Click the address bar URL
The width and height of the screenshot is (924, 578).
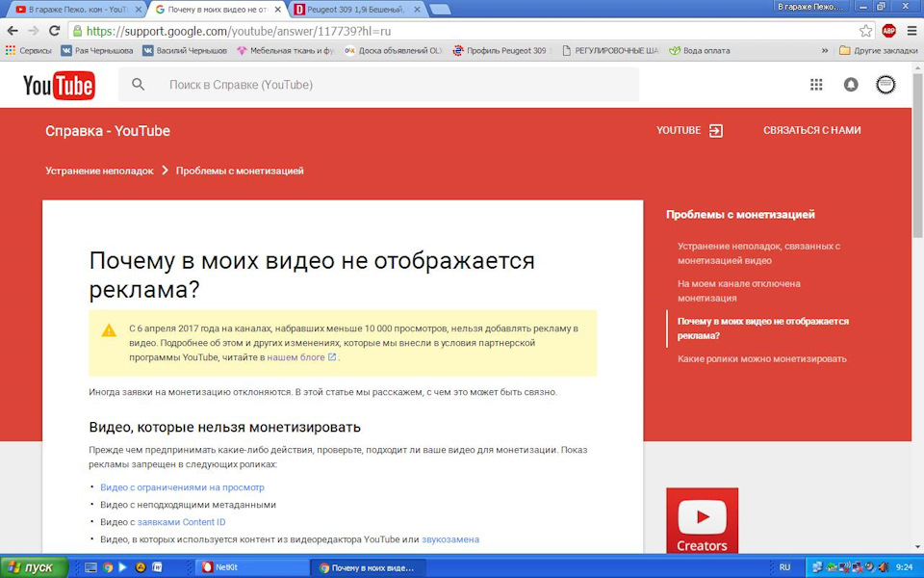(239, 31)
